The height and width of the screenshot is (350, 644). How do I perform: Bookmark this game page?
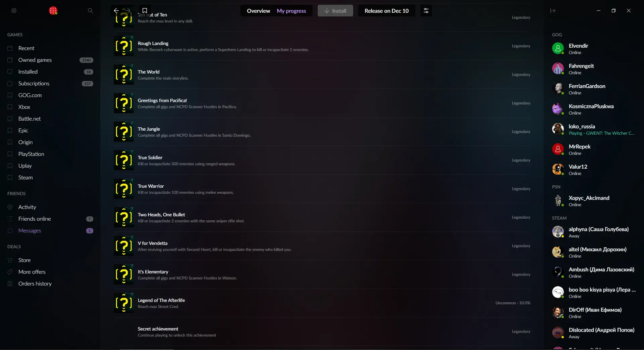point(145,11)
